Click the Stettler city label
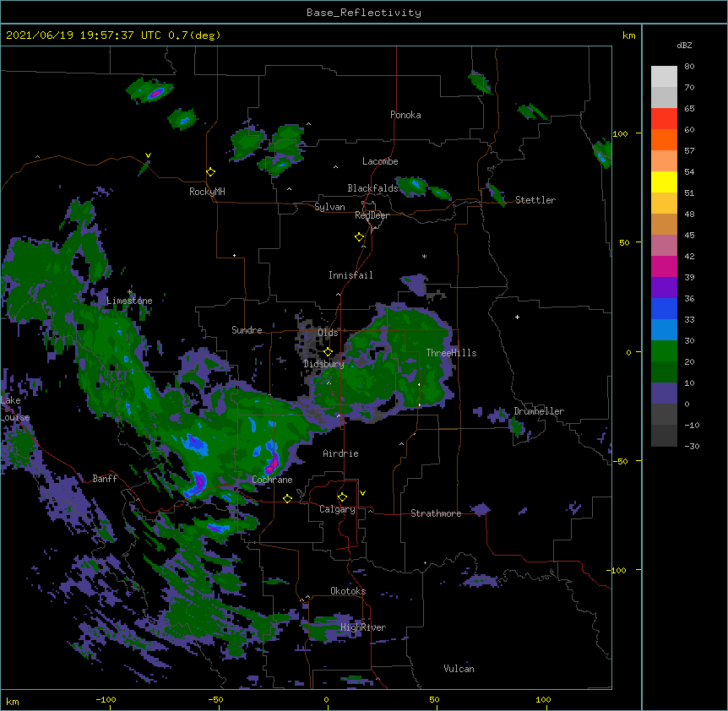728x711 pixels. click(535, 200)
